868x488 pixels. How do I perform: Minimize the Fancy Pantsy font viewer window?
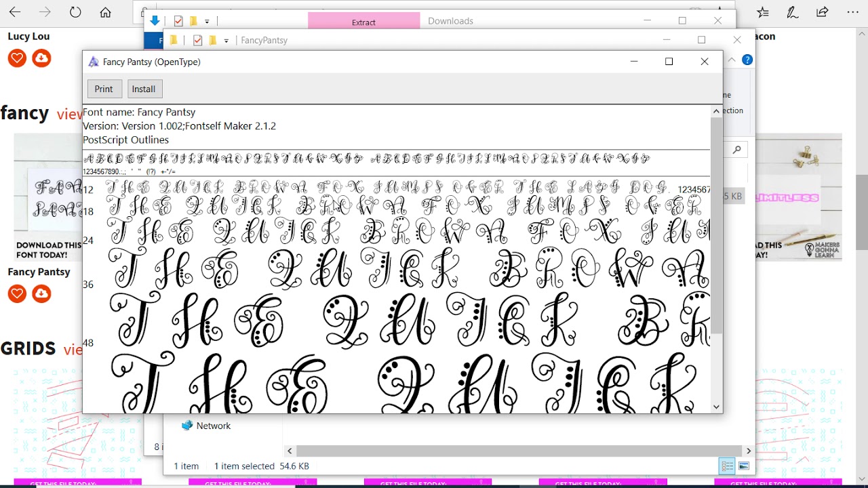(x=634, y=62)
